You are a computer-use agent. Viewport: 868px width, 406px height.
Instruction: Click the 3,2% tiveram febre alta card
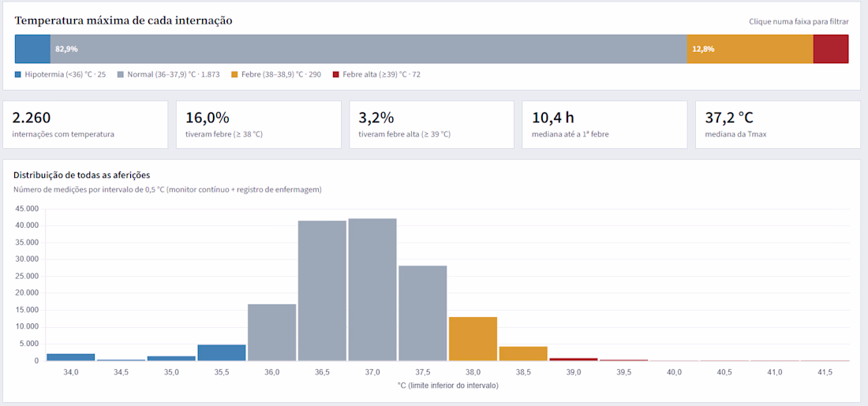point(432,125)
